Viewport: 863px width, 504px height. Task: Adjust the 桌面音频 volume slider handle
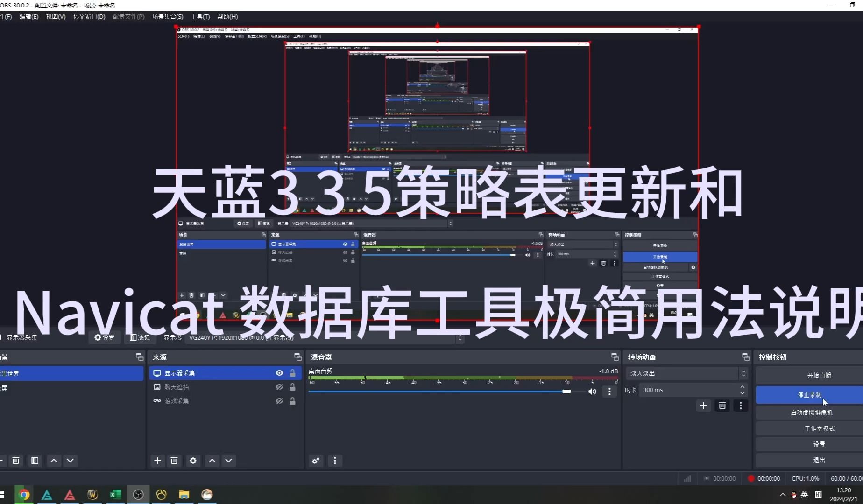point(566,392)
